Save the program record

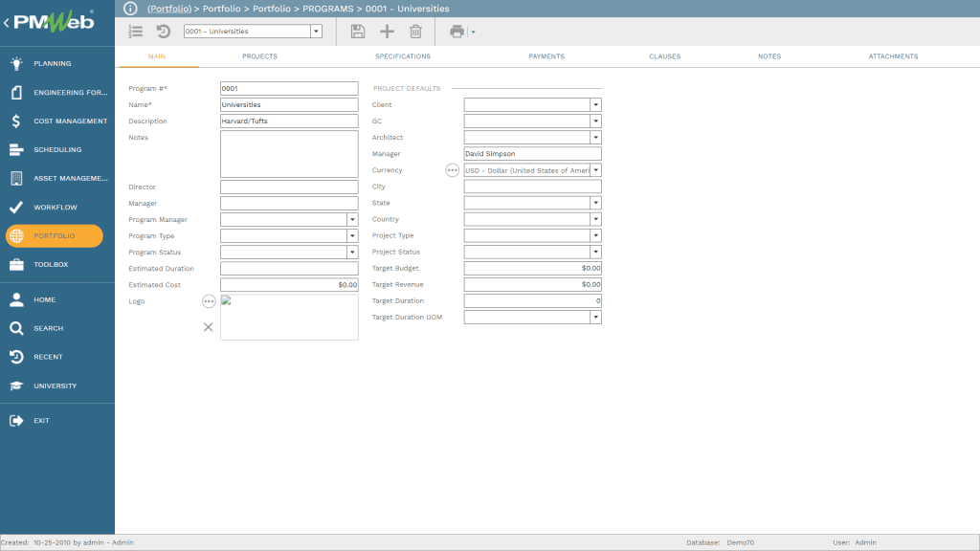tap(357, 31)
